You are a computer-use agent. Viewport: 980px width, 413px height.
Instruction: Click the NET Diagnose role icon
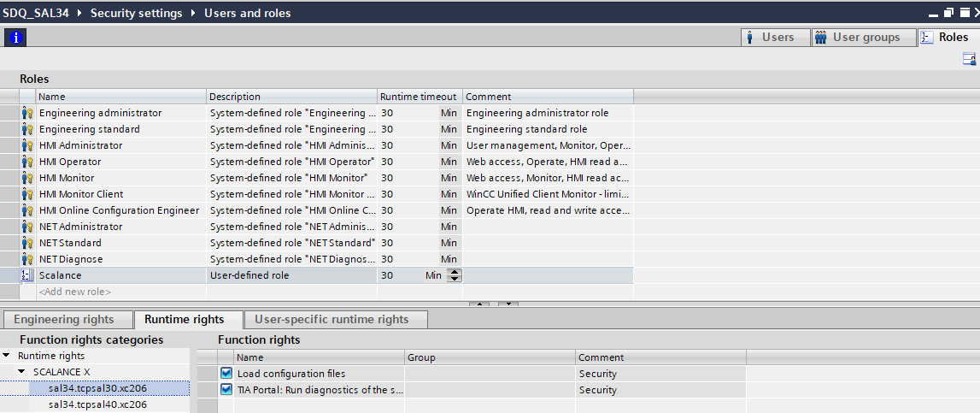pos(27,259)
